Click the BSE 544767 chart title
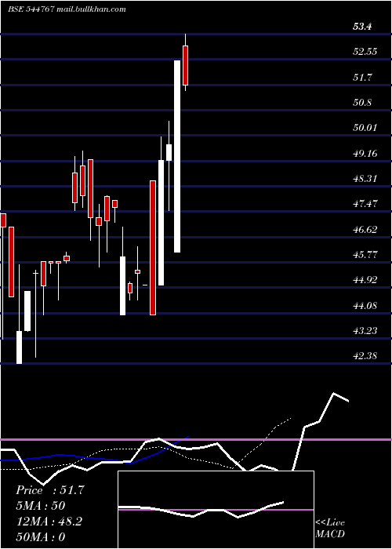This screenshot has width=392, height=549. (x=67, y=9)
